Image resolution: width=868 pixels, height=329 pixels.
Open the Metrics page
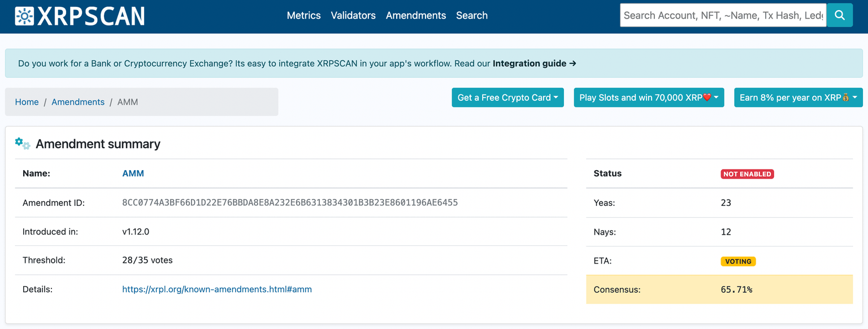point(303,15)
